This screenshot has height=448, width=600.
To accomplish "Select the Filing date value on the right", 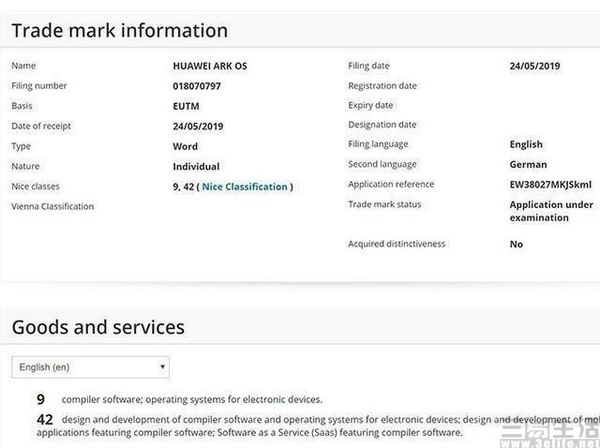I will (x=536, y=66).
